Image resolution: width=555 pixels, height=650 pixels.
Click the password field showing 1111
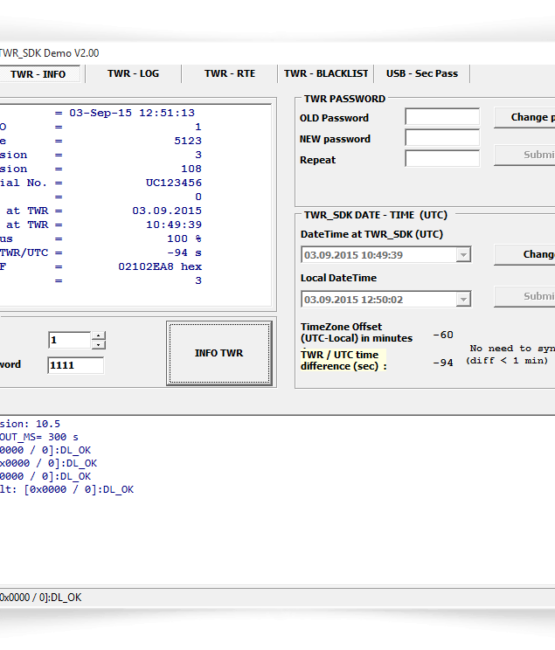75,365
